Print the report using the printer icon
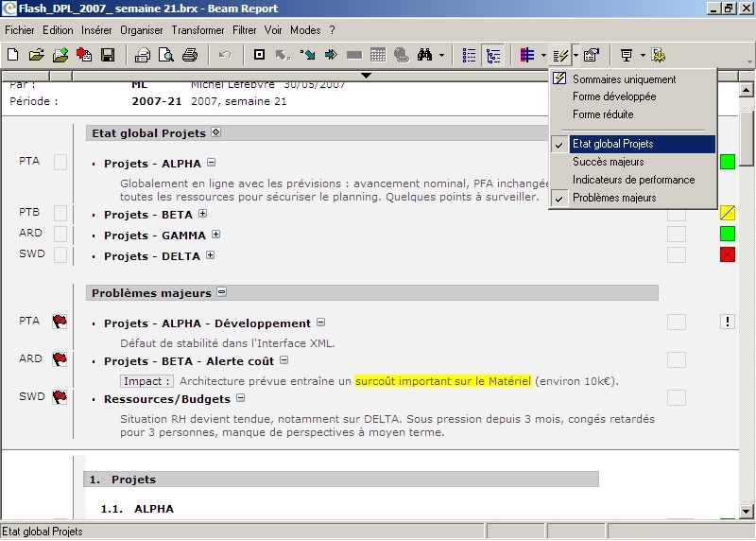 point(190,55)
